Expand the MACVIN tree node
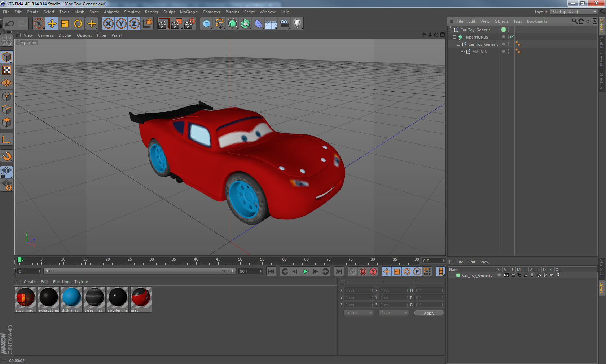Image resolution: width=606 pixels, height=364 pixels. pos(462,51)
